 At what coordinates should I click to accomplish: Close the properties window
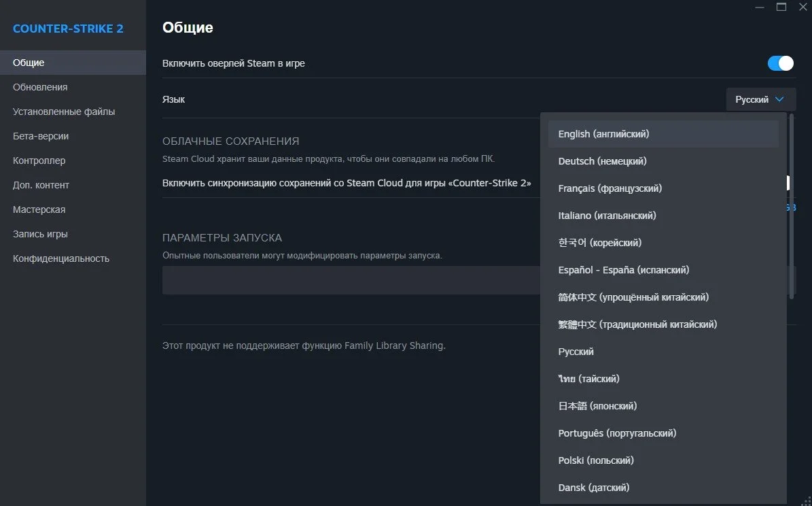[803, 7]
